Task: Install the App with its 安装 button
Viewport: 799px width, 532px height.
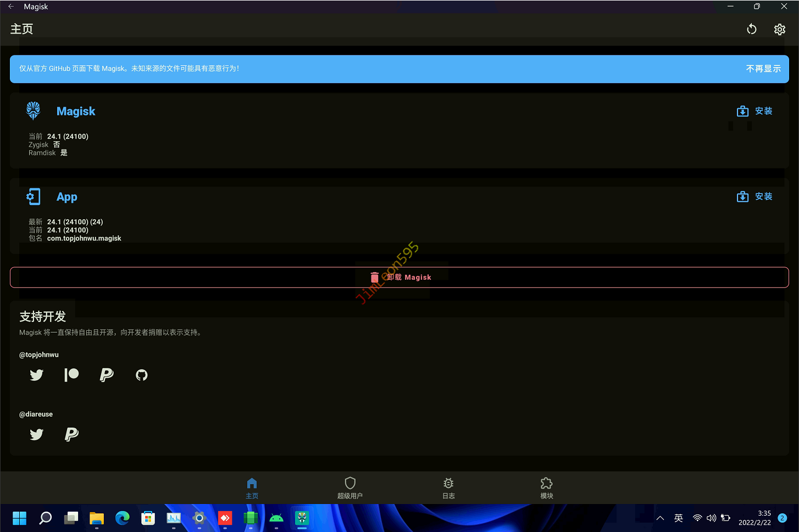Action: click(754, 197)
